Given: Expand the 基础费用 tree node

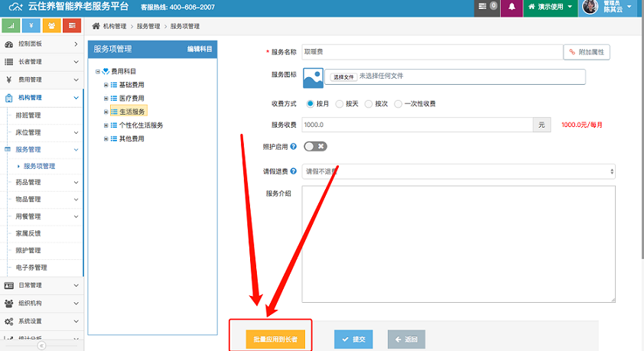Looking at the screenshot, I should click(106, 85).
